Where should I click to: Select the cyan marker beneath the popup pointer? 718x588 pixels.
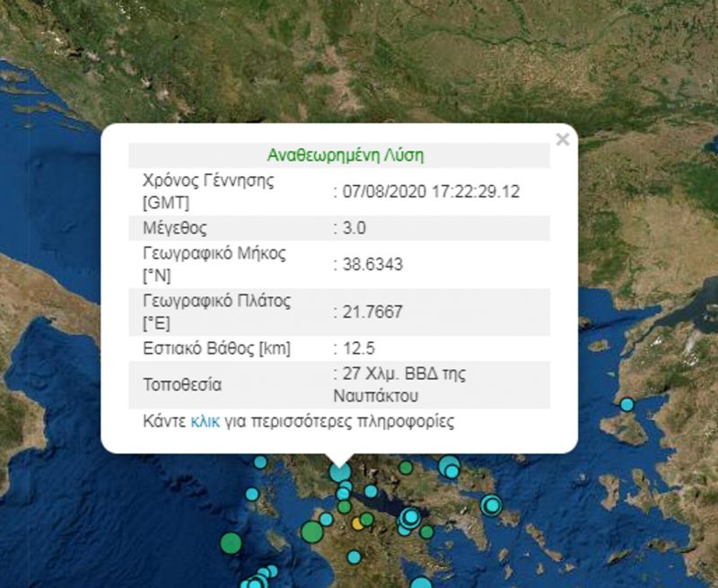click(339, 471)
